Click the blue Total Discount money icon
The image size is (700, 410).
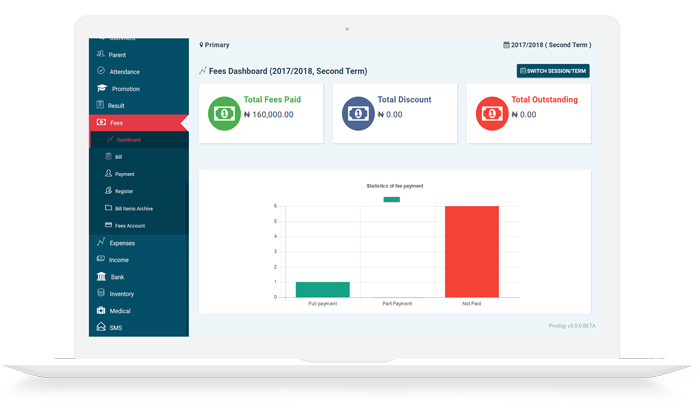358,113
